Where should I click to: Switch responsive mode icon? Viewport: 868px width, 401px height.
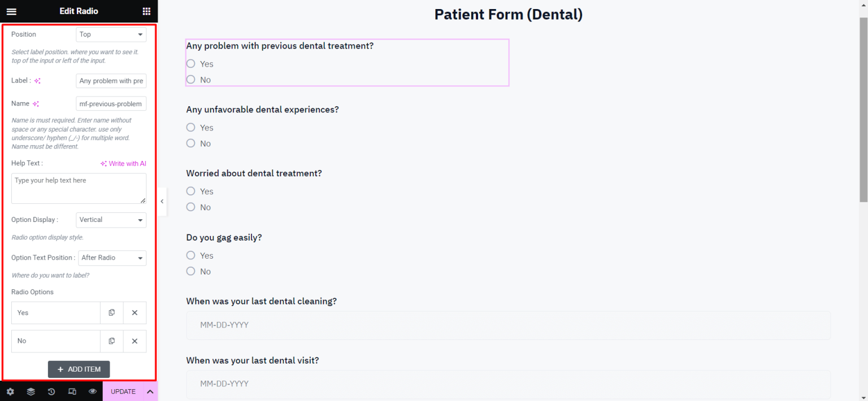(72, 391)
